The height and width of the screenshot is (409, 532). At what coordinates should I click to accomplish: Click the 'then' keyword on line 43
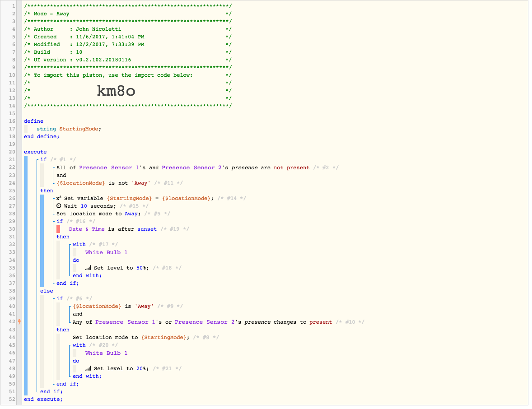click(x=63, y=330)
